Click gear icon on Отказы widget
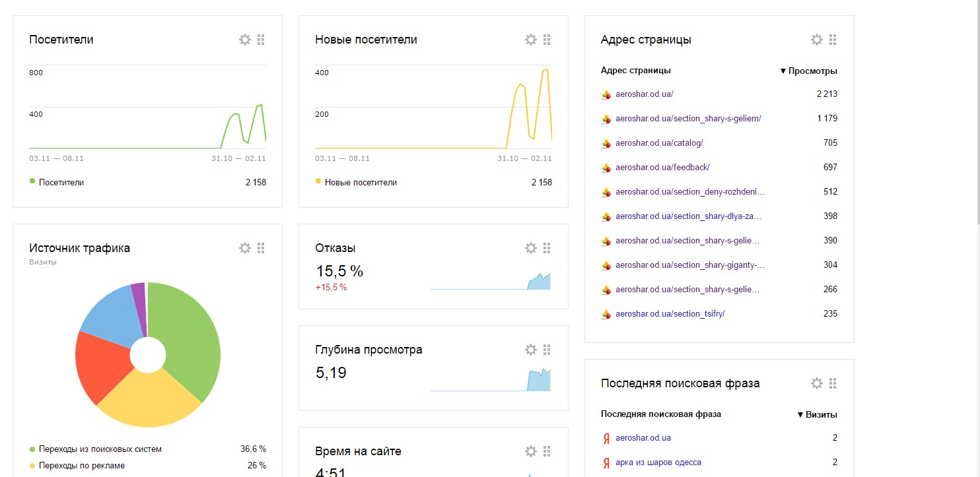 (531, 248)
